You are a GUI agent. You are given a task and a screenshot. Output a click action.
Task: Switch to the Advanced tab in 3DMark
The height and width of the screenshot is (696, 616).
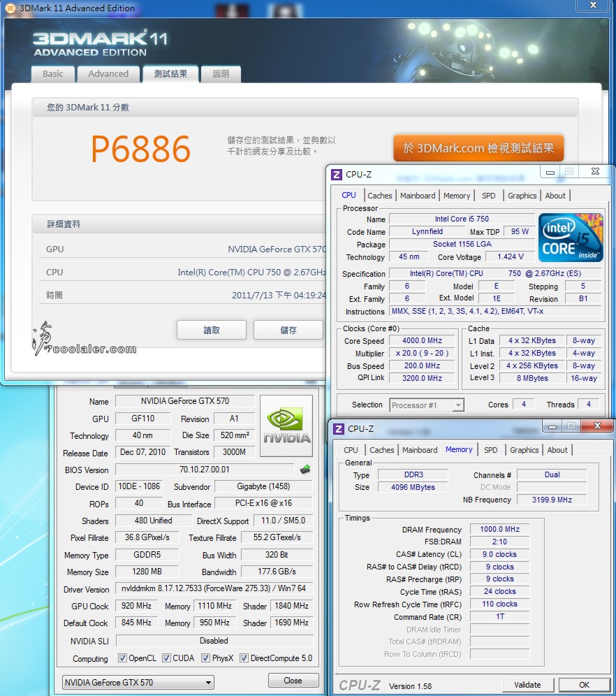point(108,74)
